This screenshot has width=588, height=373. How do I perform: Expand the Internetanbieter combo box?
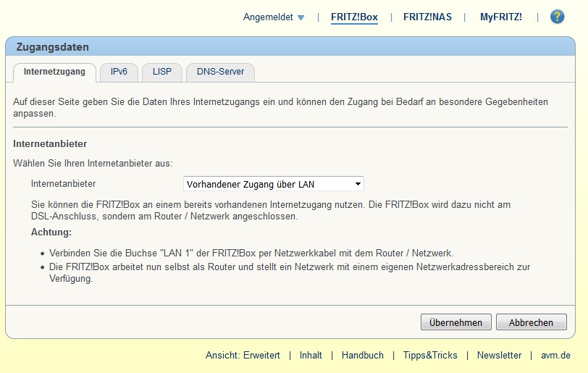[x=273, y=184]
